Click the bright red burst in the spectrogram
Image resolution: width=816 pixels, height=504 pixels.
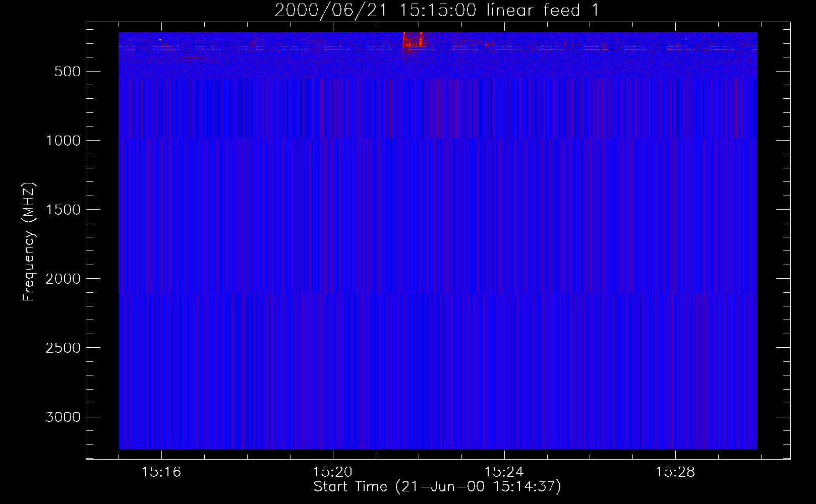[414, 41]
